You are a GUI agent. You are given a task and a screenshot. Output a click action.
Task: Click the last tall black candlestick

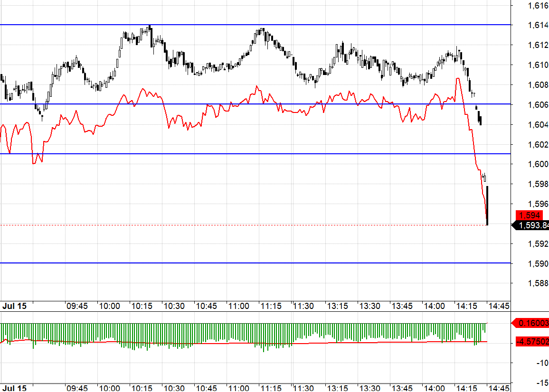(x=487, y=205)
